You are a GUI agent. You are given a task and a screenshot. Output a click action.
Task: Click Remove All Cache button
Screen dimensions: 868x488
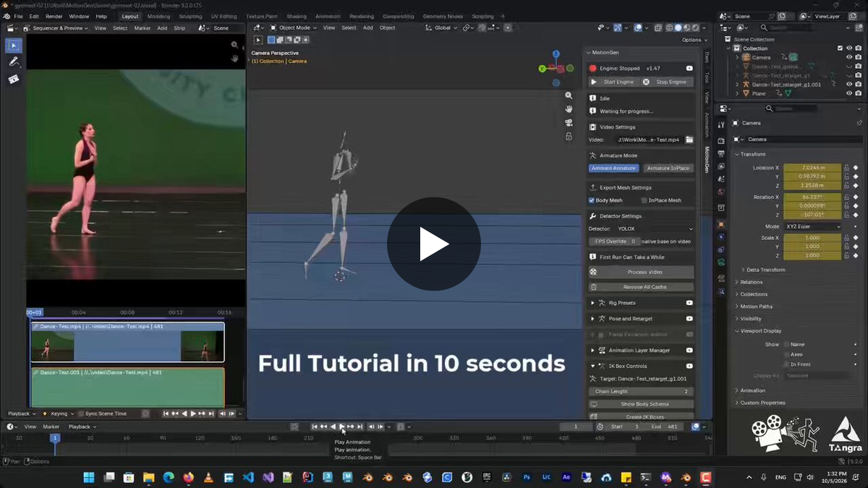642,287
